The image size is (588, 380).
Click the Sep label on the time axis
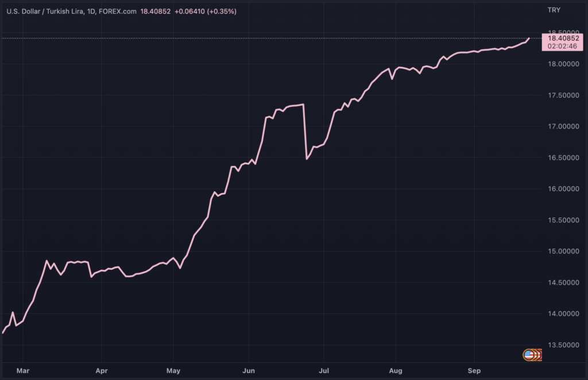tap(474, 371)
